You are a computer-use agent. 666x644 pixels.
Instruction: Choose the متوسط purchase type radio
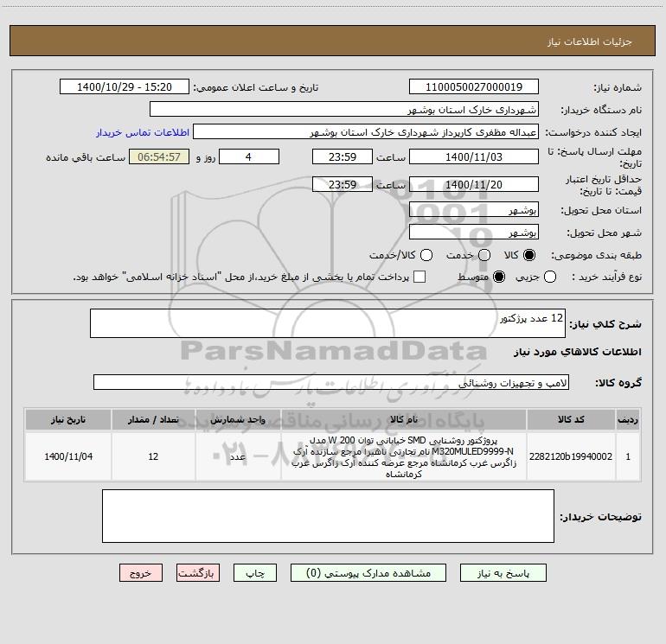coord(499,277)
